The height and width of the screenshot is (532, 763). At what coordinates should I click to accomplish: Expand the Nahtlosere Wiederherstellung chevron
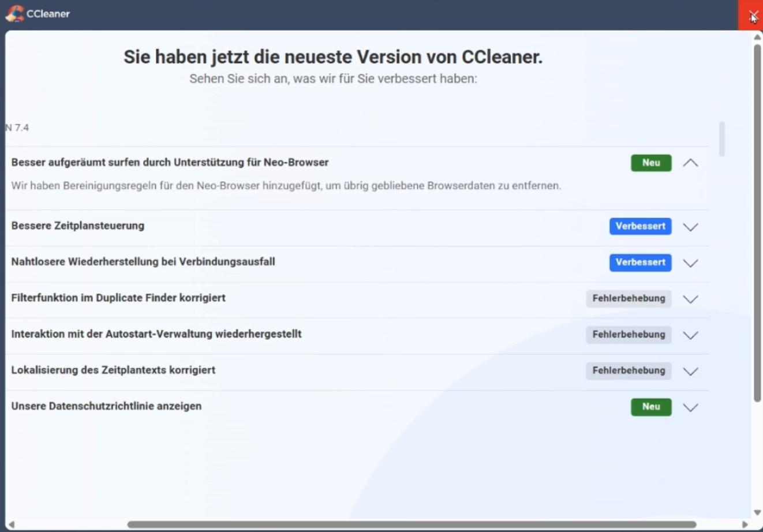(x=690, y=263)
